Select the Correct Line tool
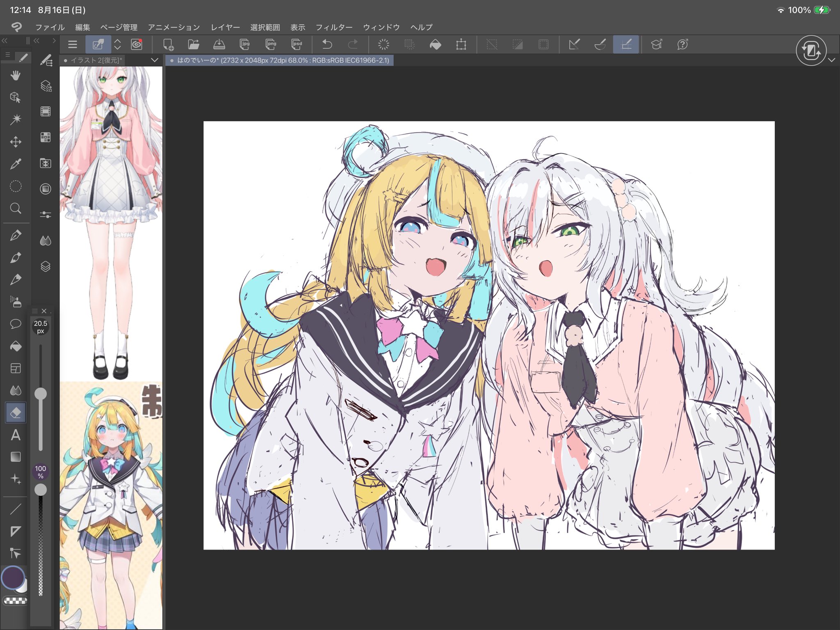840x630 pixels. [x=16, y=554]
